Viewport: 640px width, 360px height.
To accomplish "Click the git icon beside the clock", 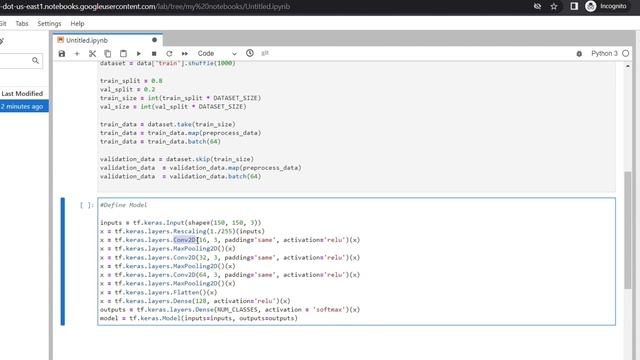I will [265, 53].
